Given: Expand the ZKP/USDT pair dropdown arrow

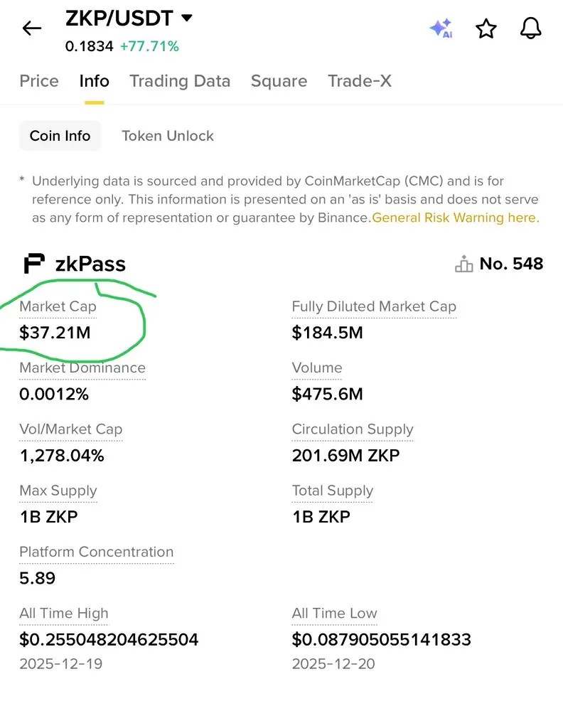Looking at the screenshot, I should 187,18.
